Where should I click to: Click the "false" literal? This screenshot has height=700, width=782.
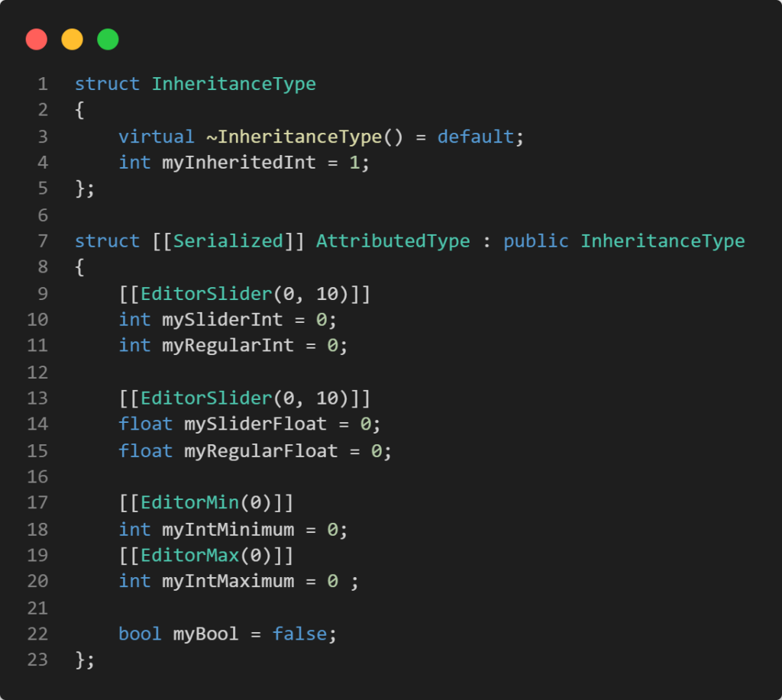(299, 634)
